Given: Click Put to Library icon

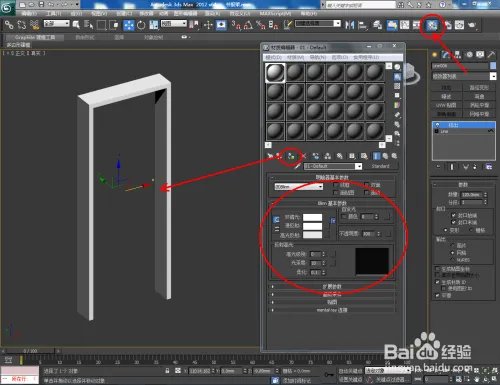Looking at the screenshot, I should click(340, 156).
